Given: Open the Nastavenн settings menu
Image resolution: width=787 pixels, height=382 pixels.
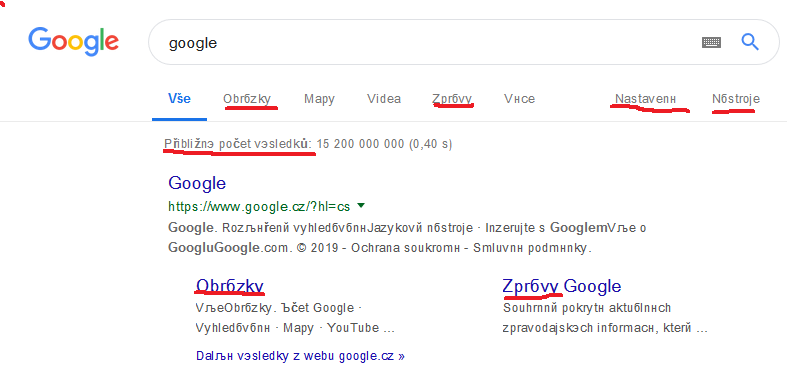Looking at the screenshot, I should [645, 99].
